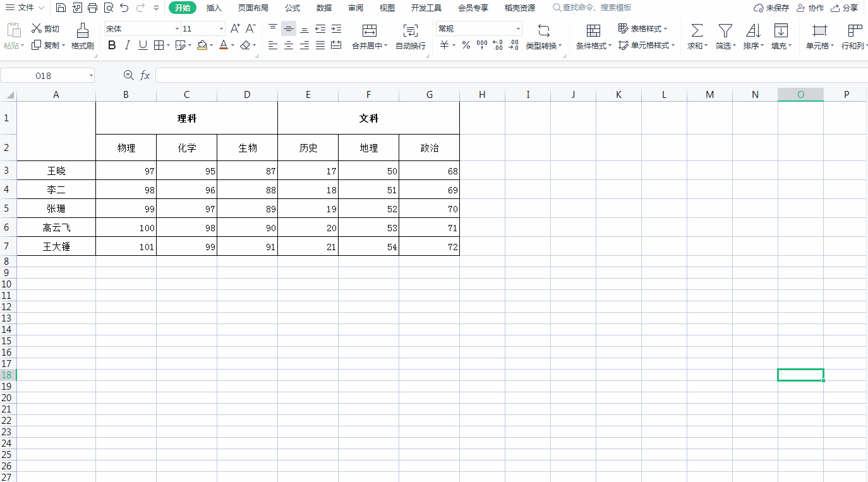Decrease decimal places
The height and width of the screenshot is (482, 868).
tap(514, 45)
